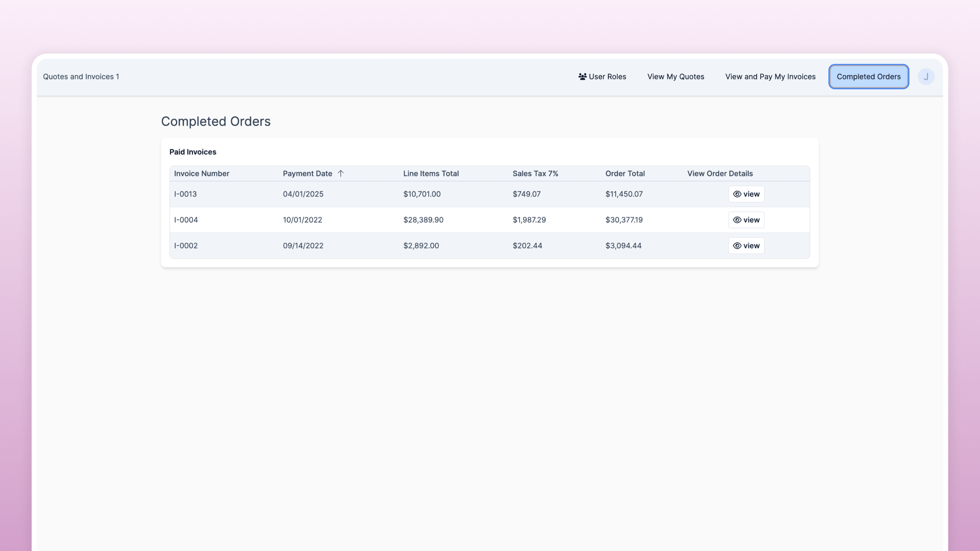
Task: Open the J user avatar menu
Action: [926, 77]
